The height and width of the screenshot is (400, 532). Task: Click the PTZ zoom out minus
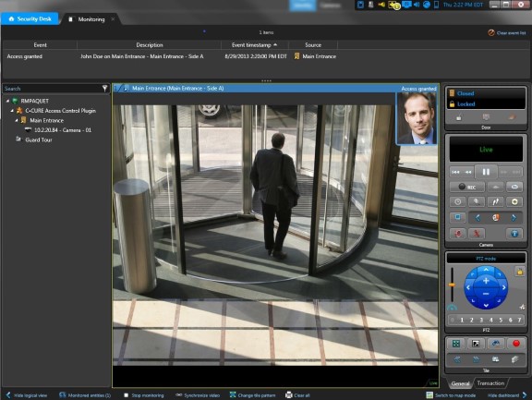point(486,294)
